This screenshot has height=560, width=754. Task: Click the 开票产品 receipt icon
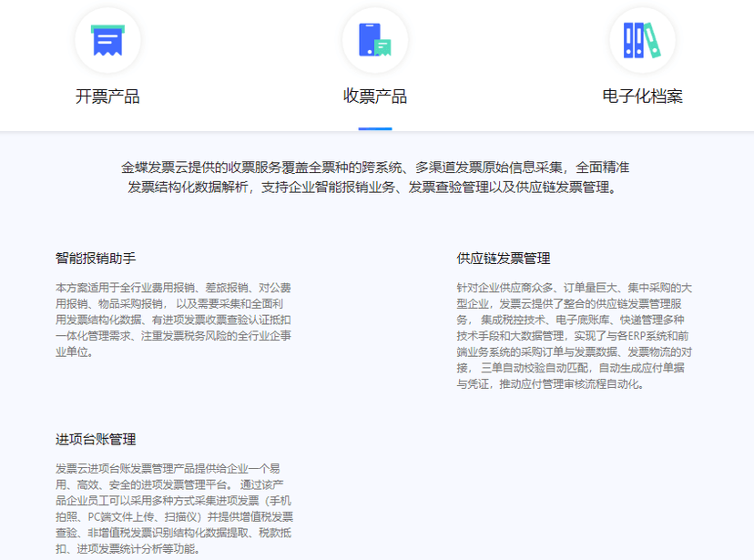[x=107, y=40]
